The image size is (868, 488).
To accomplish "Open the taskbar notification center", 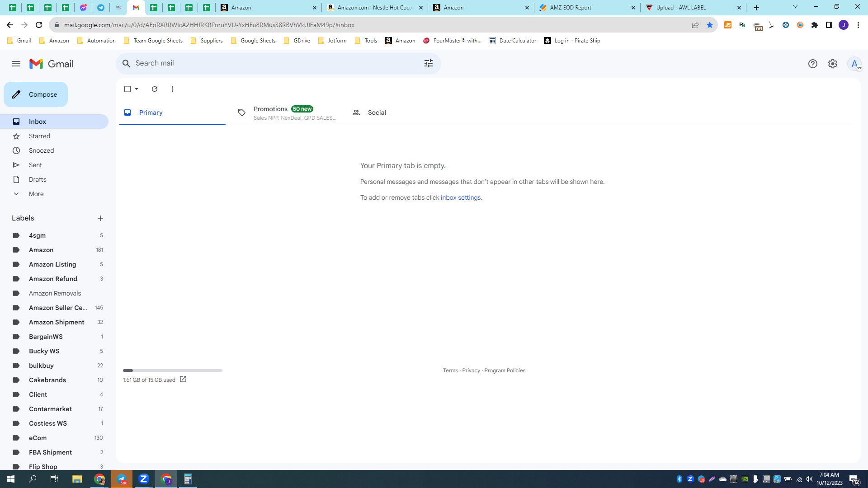I will [x=854, y=479].
